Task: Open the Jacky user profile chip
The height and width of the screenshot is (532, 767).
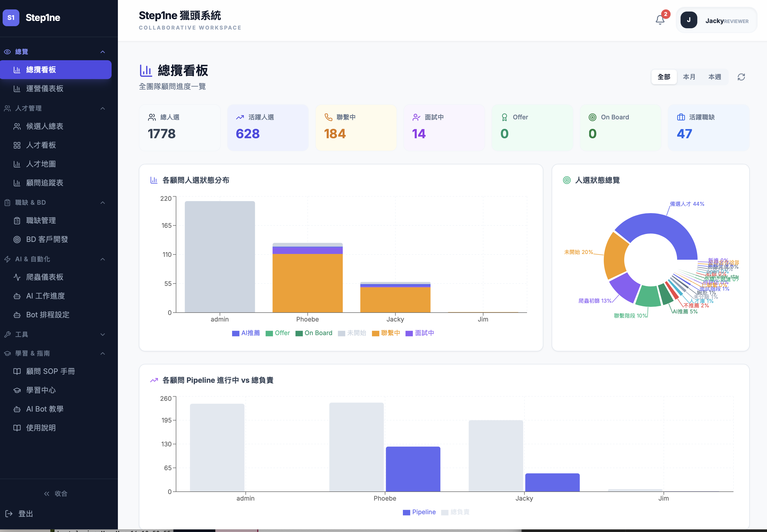Action: point(716,20)
